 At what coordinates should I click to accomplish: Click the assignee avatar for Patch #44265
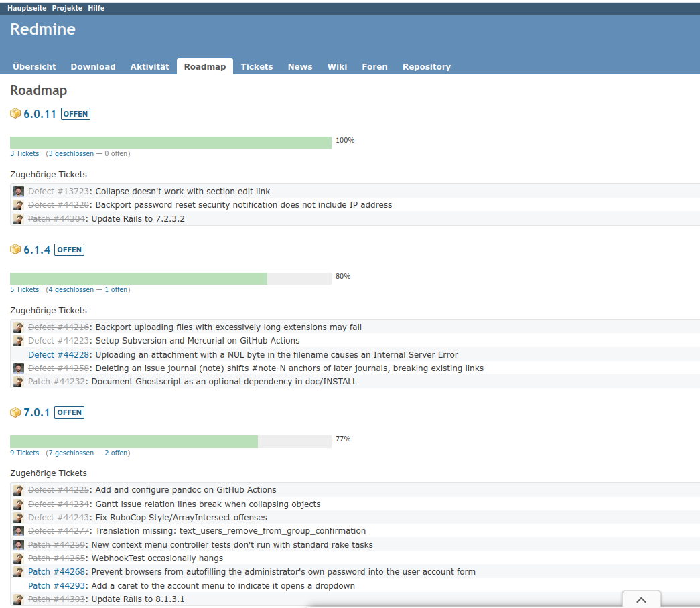[x=18, y=558]
